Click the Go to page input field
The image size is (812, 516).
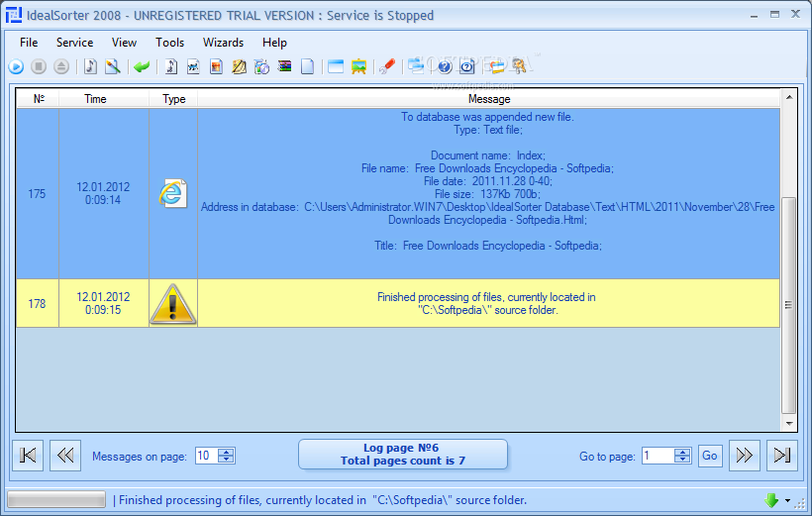tap(658, 456)
